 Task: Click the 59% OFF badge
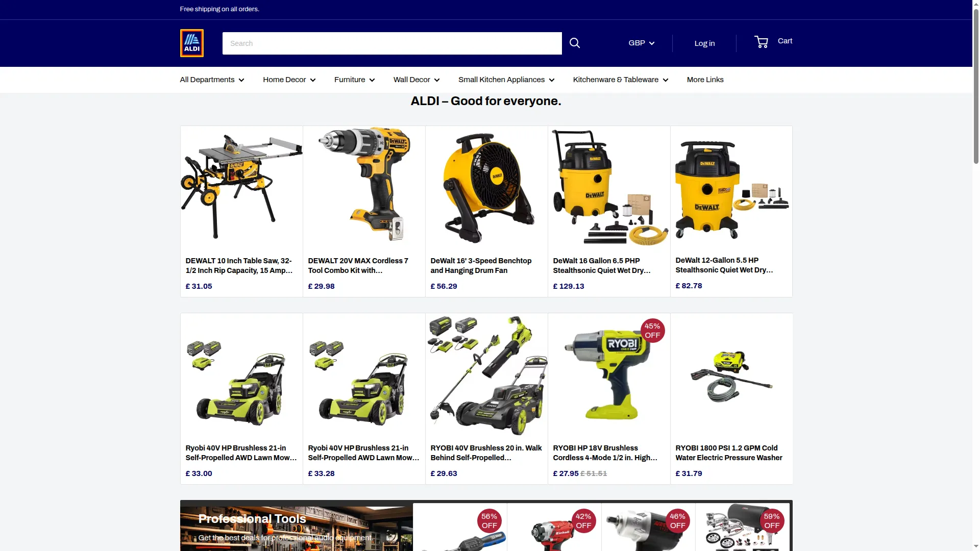pyautogui.click(x=772, y=521)
